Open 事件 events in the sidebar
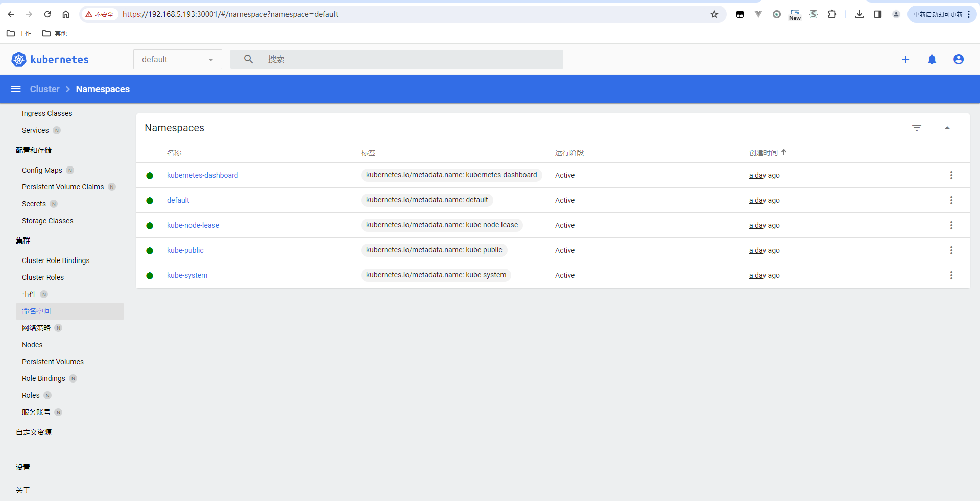The width and height of the screenshot is (980, 501). pyautogui.click(x=29, y=294)
